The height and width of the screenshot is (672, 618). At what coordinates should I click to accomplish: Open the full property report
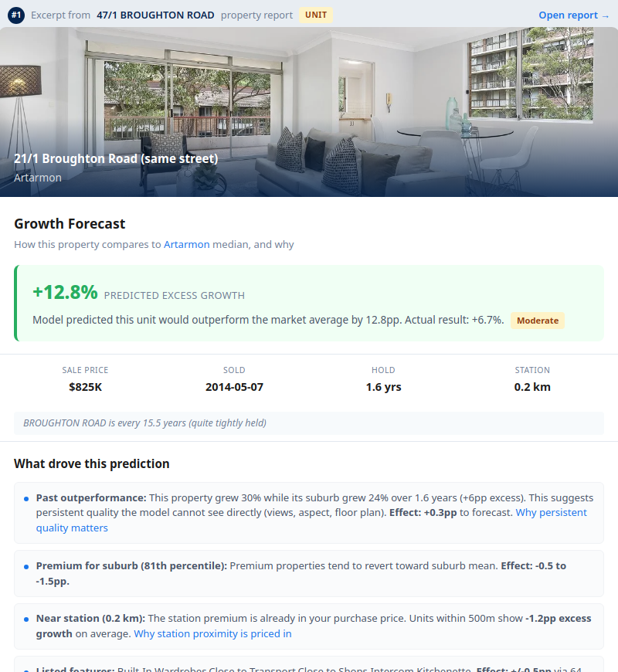(574, 15)
